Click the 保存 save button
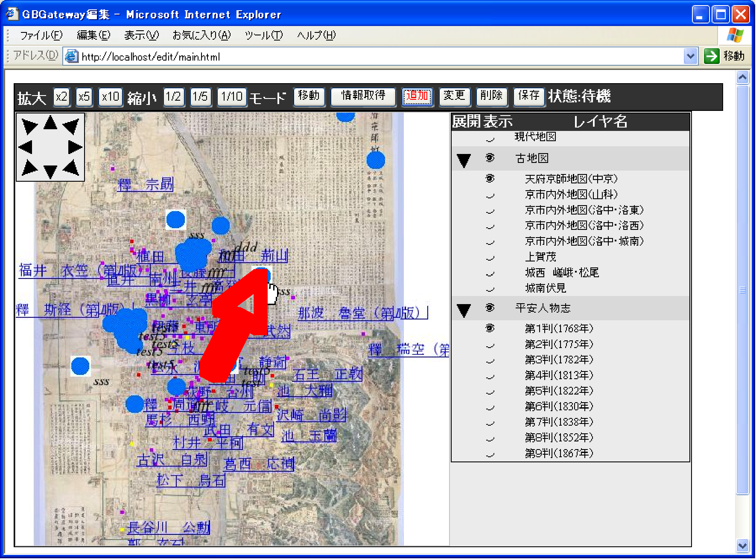The width and height of the screenshot is (756, 560). coord(529,96)
